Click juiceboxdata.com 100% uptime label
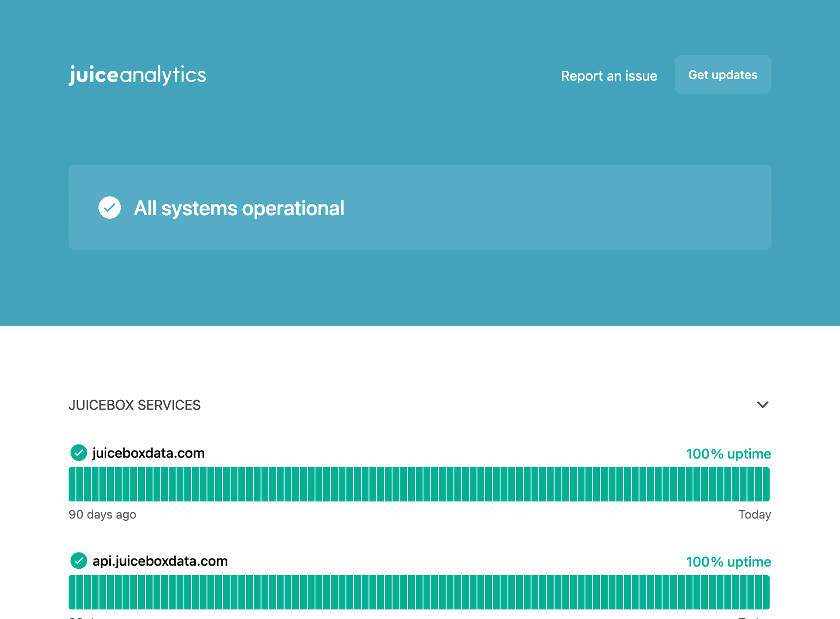Screen dimensions: 840x619 tap(728, 454)
